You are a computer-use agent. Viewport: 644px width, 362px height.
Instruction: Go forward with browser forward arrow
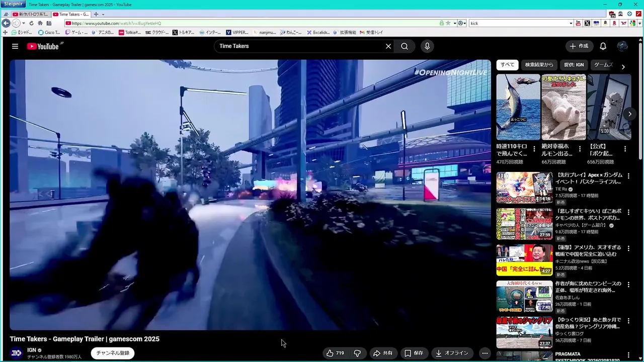(16, 23)
